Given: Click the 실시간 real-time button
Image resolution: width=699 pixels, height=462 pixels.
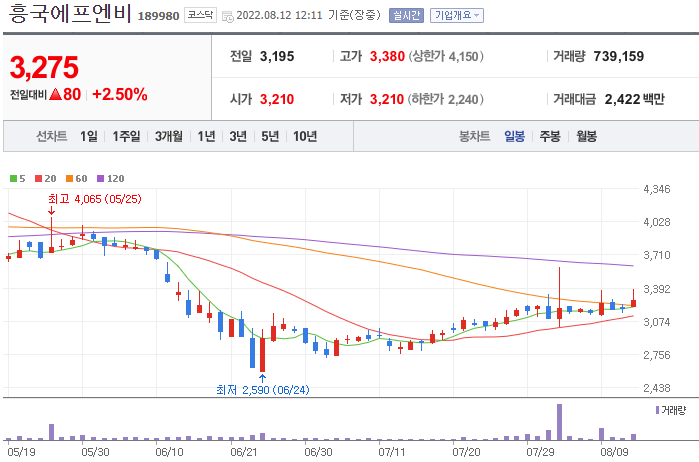Looking at the screenshot, I should (x=406, y=16).
